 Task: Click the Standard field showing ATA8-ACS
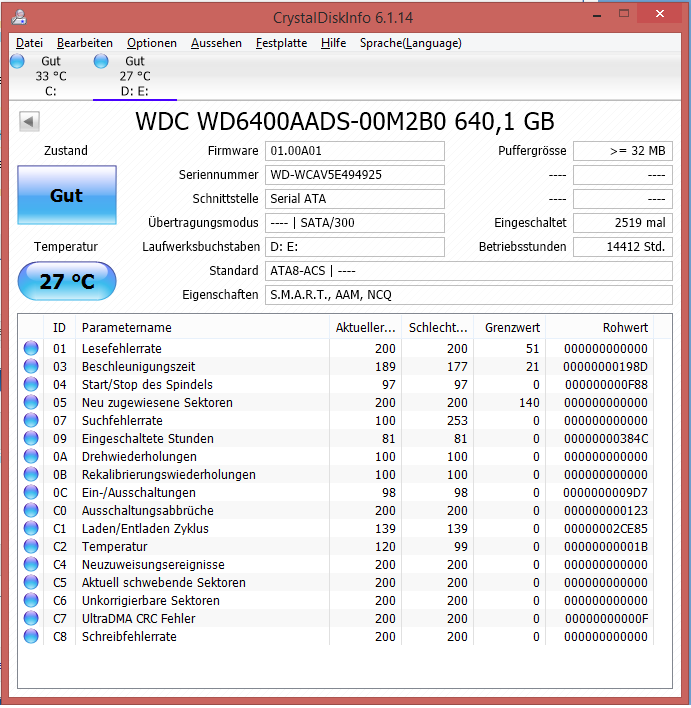point(469,271)
